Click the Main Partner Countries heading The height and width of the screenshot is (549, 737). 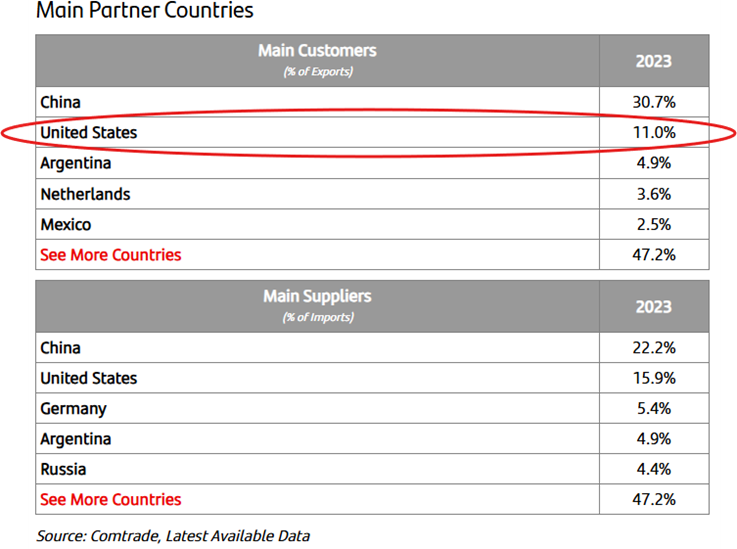145,12
